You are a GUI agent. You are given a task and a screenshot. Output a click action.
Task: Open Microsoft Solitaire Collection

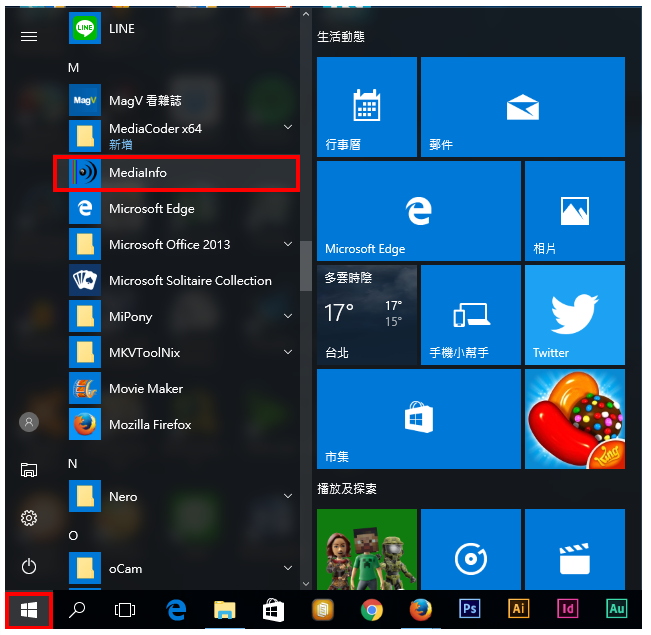pyautogui.click(x=176, y=280)
